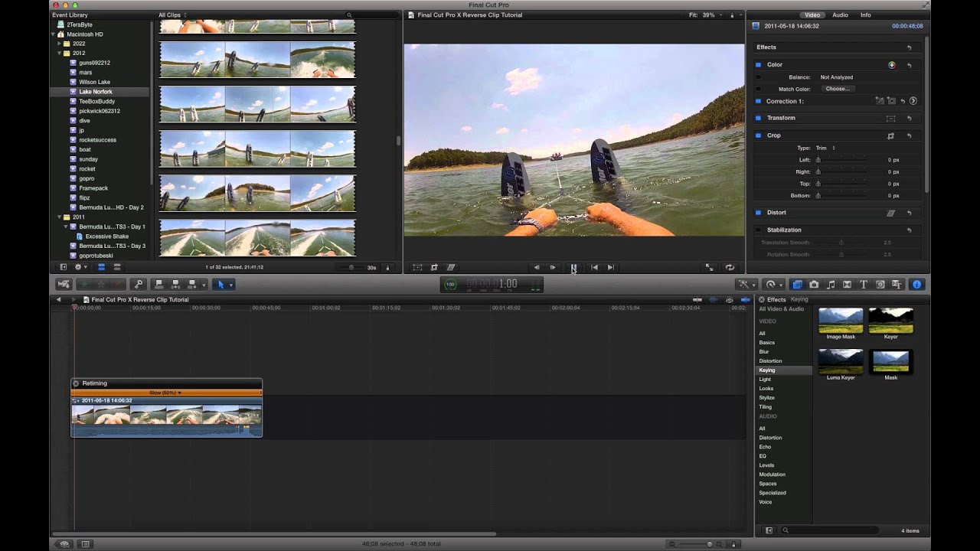Enable the Balance color checkbox
980x551 pixels.
(x=758, y=77)
